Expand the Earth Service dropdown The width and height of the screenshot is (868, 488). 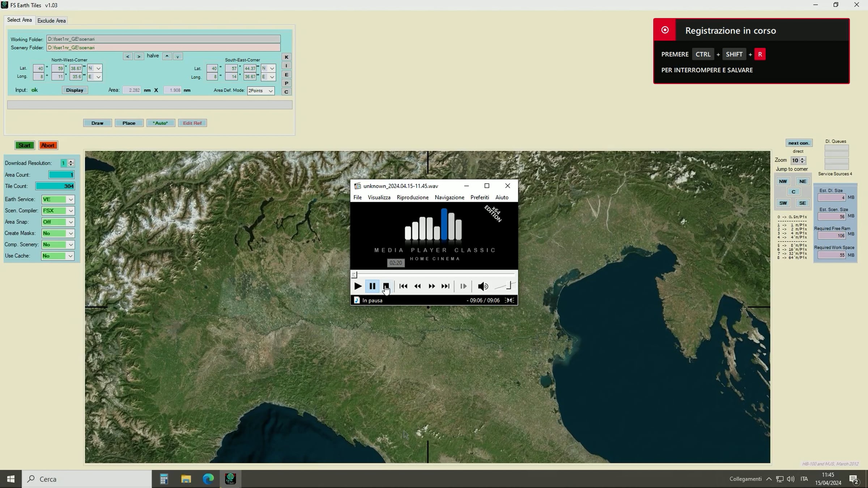point(71,200)
